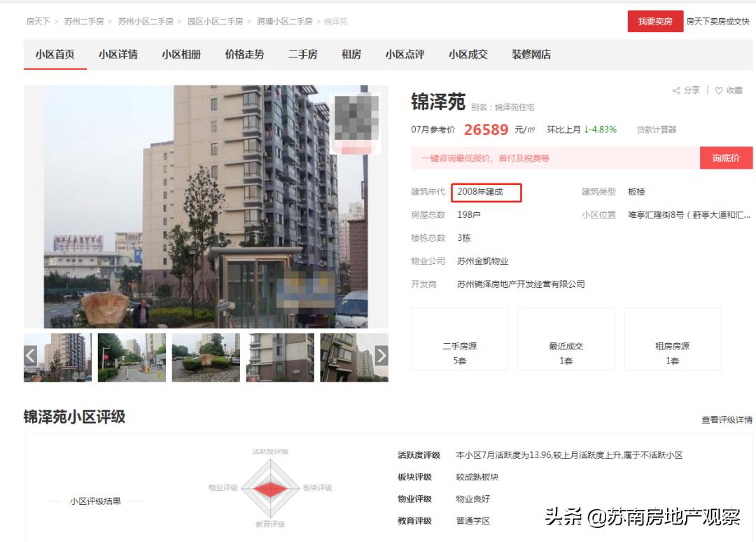Open the 小区相册 photo album tab

(x=180, y=54)
